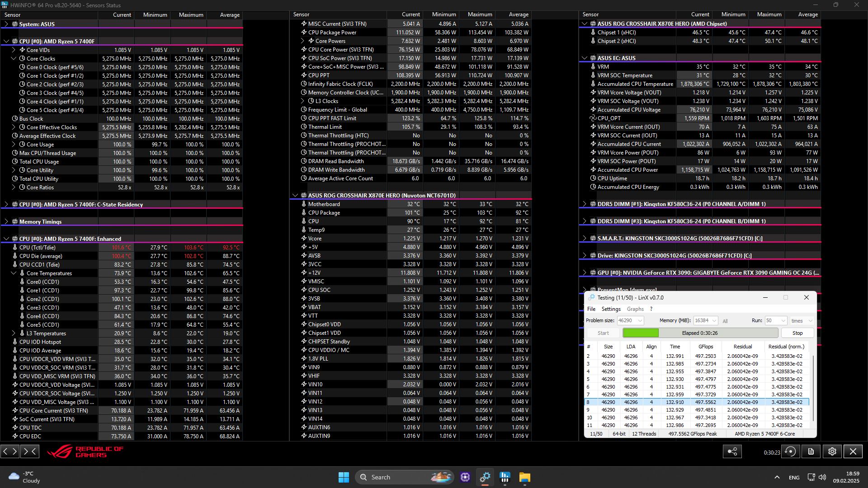Expand the Core Powers node
Screen dimensions: 868x488
tap(302, 41)
